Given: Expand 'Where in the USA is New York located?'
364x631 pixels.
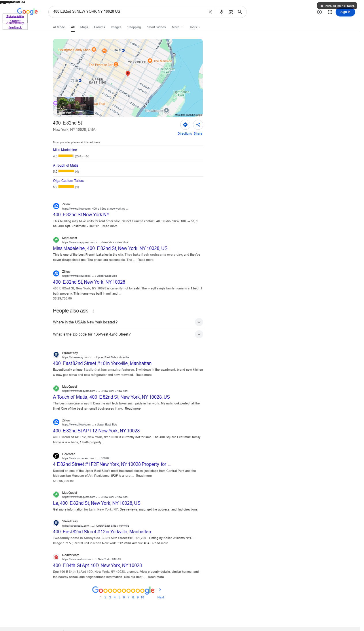Looking at the screenshot, I should 128,322.
